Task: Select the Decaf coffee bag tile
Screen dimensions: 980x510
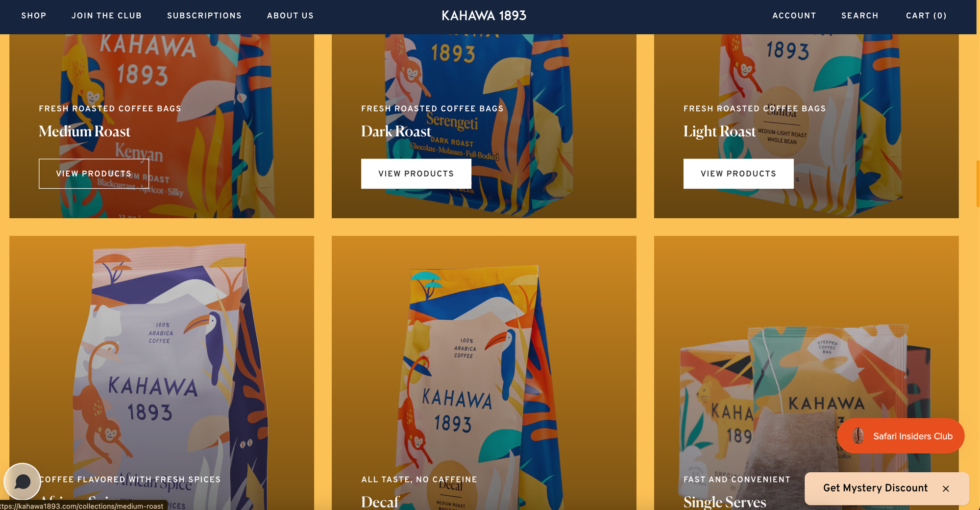Action: [484, 373]
